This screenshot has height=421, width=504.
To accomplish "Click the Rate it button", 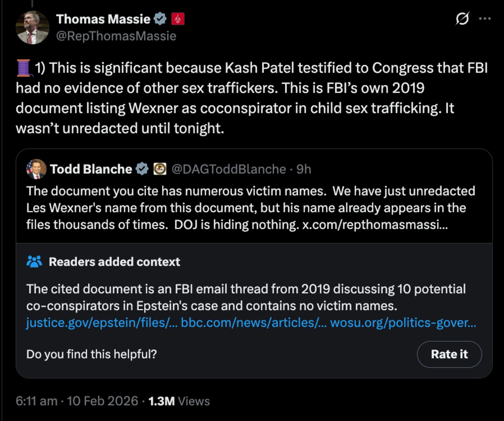I will pyautogui.click(x=449, y=354).
